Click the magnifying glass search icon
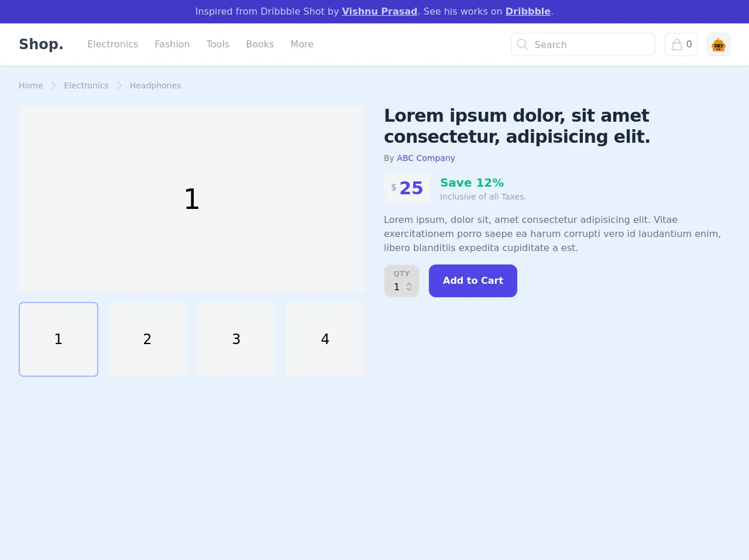Viewport: 749px width, 560px height. [x=523, y=44]
